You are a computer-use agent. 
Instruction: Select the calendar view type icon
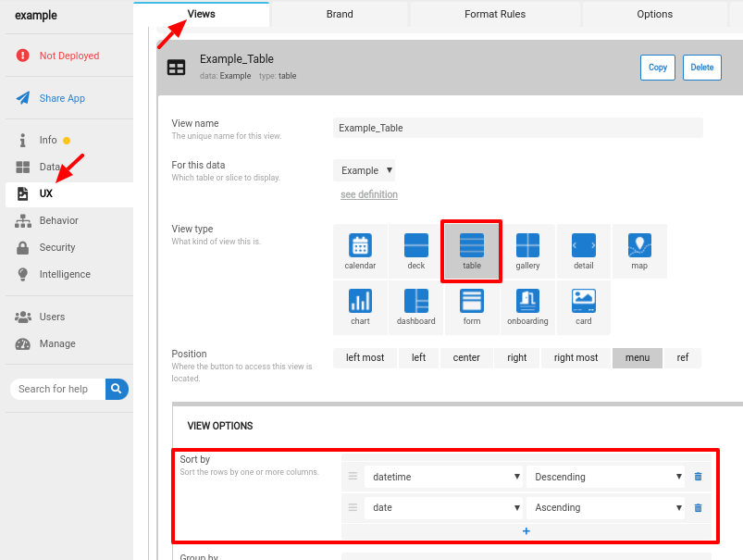360,252
